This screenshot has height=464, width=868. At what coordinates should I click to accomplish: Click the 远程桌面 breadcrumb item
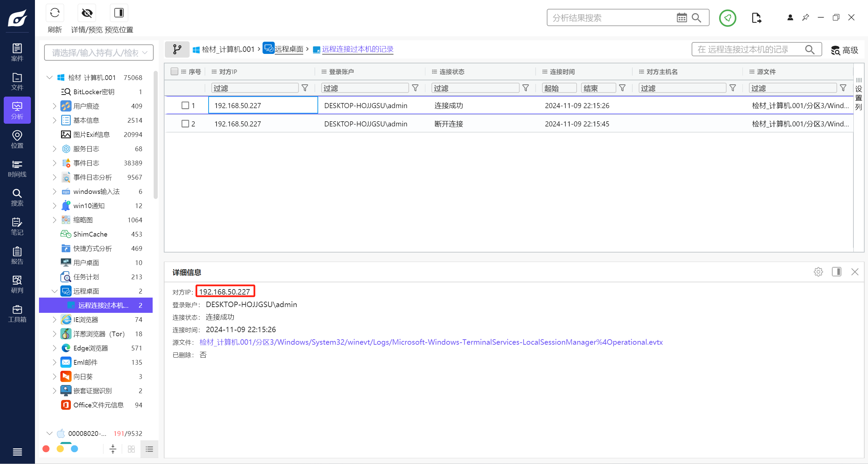(x=289, y=49)
